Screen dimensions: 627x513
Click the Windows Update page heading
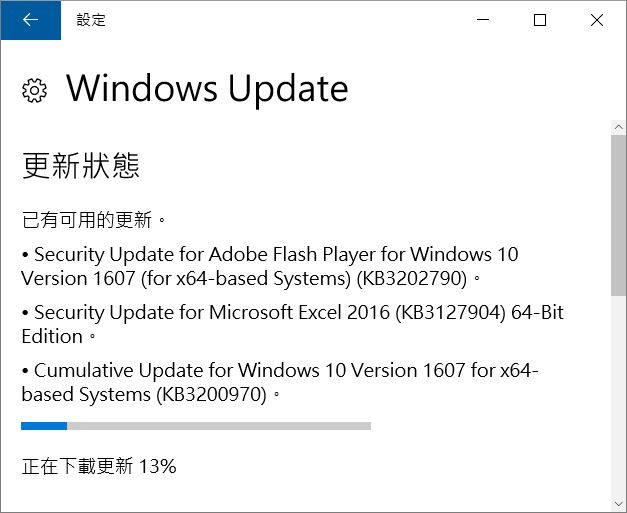[207, 89]
